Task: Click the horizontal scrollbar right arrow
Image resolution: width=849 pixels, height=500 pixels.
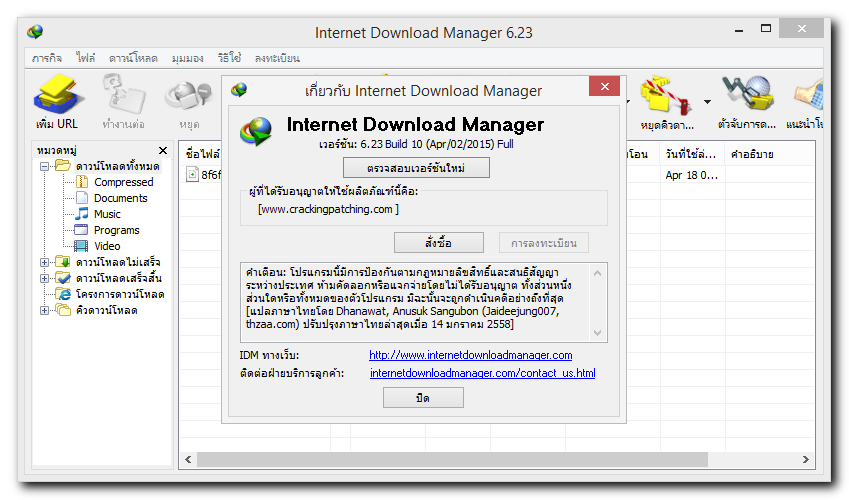Action: point(805,459)
